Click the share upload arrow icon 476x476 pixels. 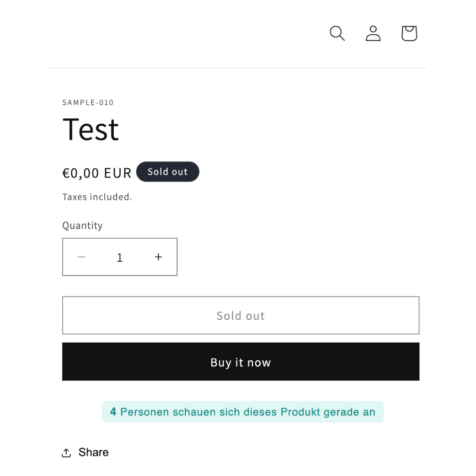(66, 452)
